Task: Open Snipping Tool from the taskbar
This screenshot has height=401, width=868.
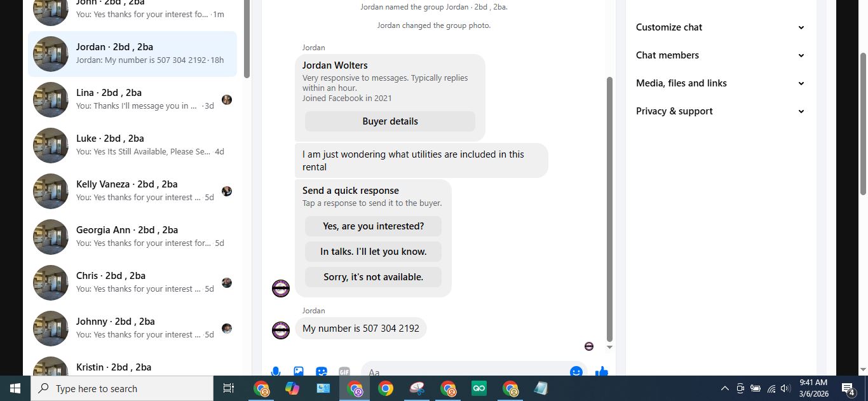Action: 417,388
